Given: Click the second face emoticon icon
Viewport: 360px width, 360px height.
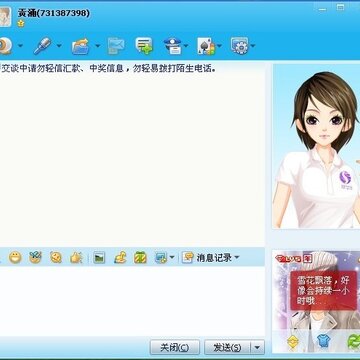Looking at the screenshot, I should (x=35, y=257).
